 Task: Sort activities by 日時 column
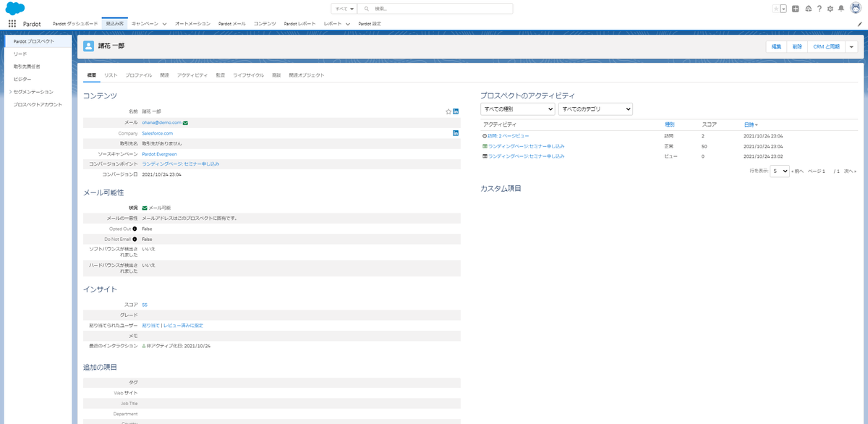pos(751,124)
